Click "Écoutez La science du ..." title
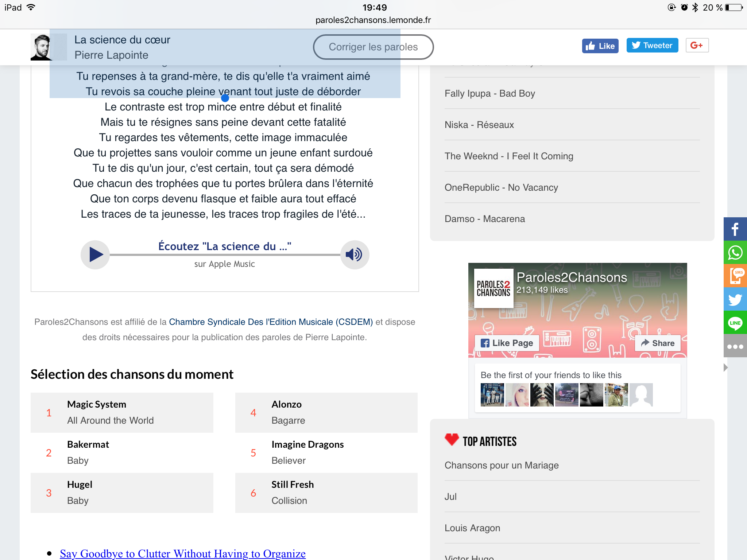 click(225, 246)
